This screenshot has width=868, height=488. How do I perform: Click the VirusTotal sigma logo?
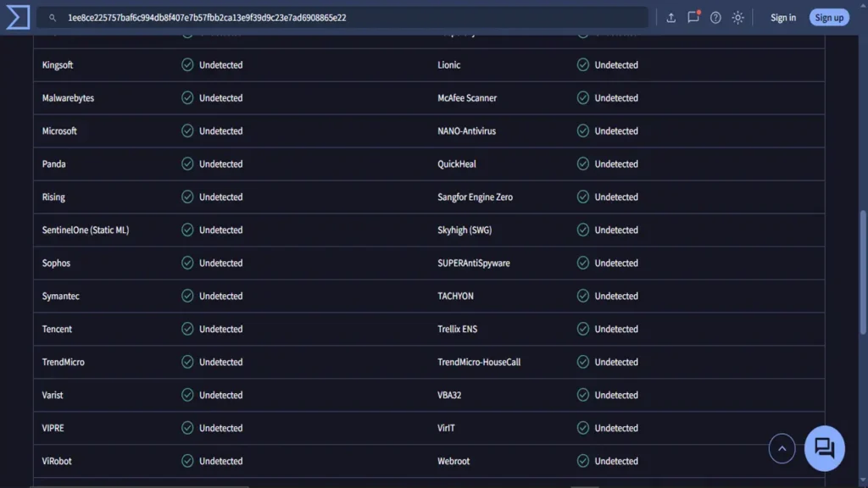coord(18,17)
